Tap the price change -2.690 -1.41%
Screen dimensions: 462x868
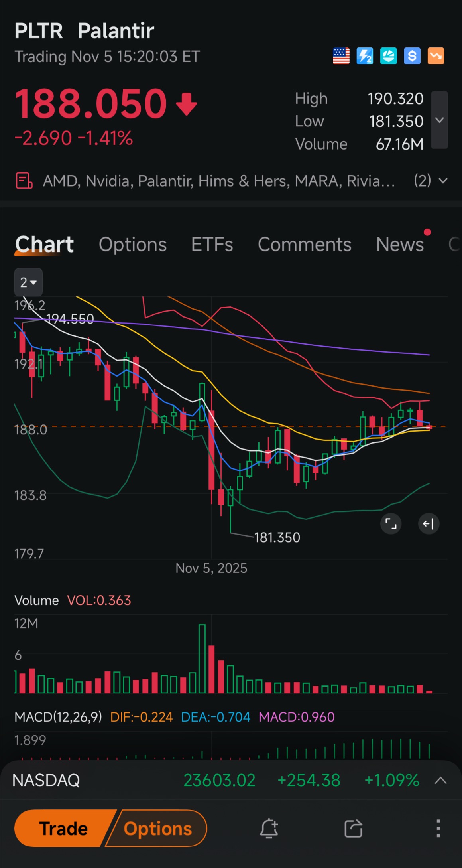pyautogui.click(x=74, y=138)
